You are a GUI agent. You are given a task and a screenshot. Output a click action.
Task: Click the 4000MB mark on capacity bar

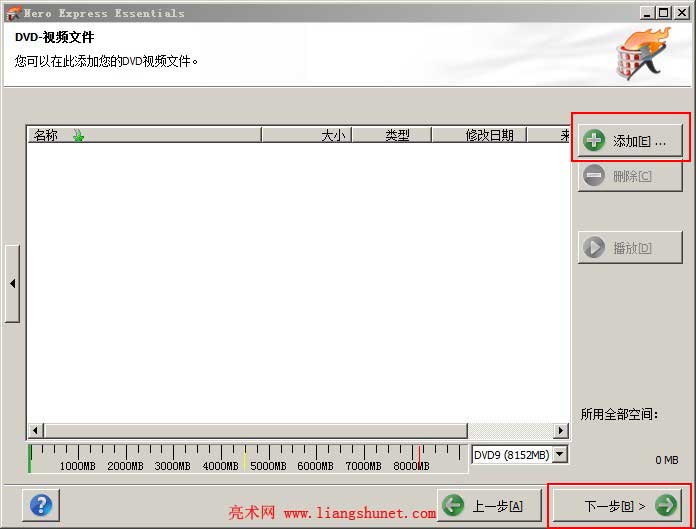[221, 466]
